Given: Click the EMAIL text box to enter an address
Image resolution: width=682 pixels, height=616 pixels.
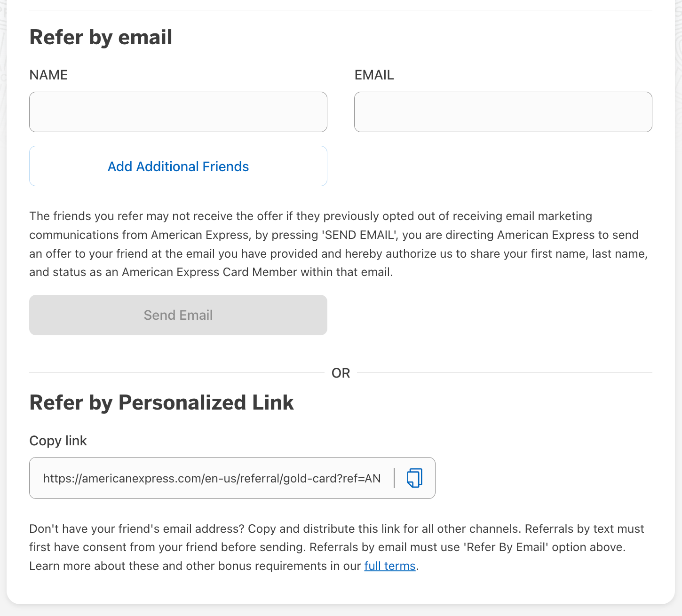Looking at the screenshot, I should coord(503,112).
